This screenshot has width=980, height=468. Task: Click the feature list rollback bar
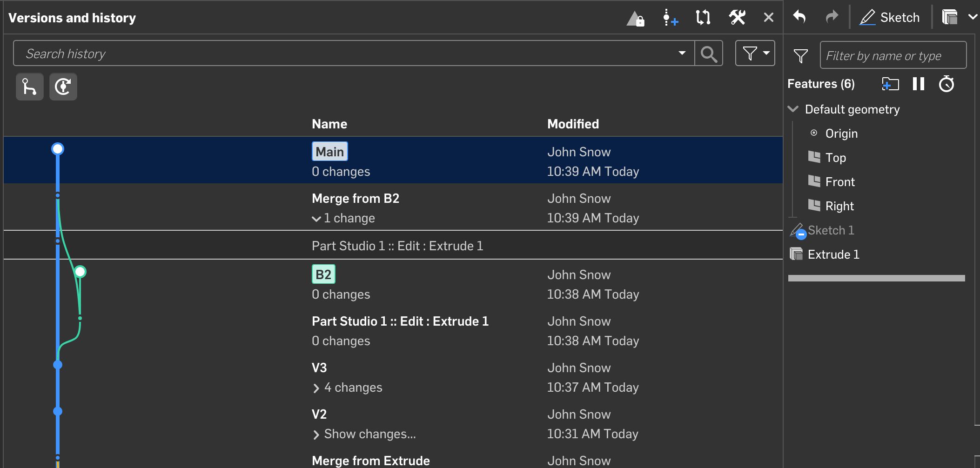(876, 278)
